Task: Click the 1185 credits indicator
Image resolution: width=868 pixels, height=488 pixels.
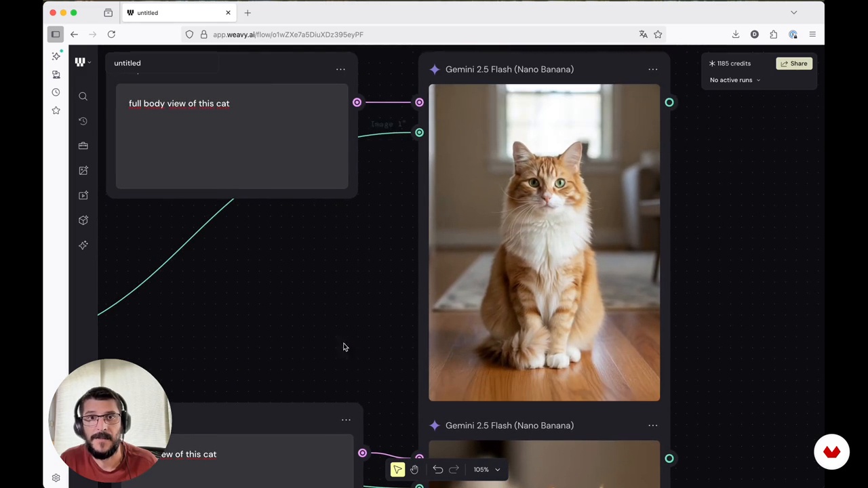Action: click(x=730, y=64)
